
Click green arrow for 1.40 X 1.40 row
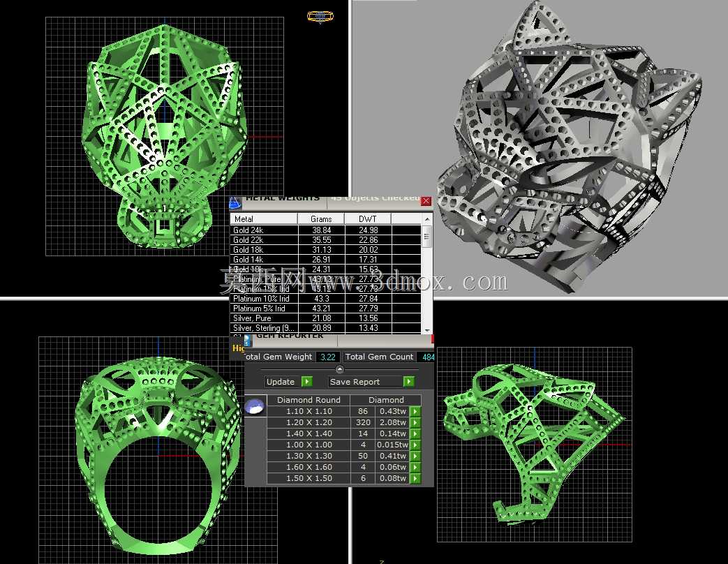point(415,433)
